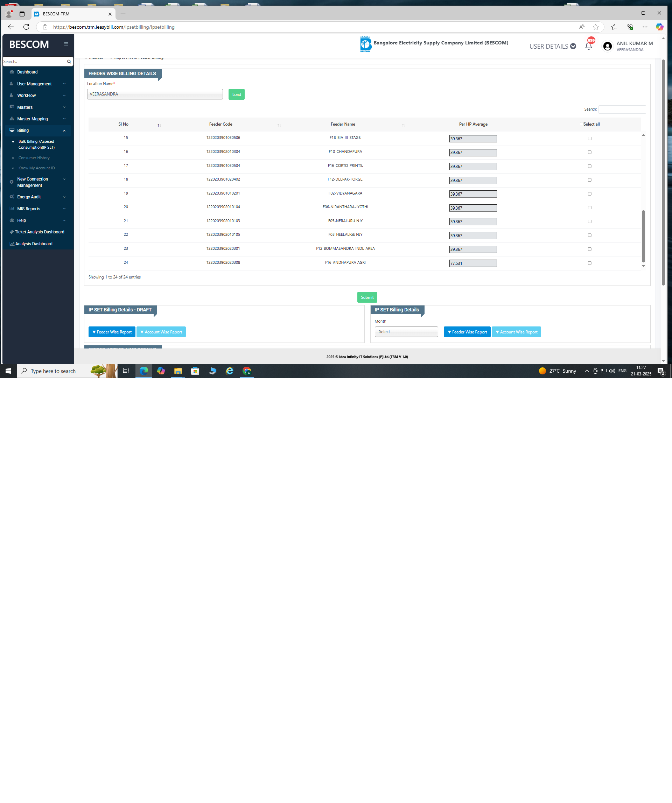Click the page vertical scrollbar thumb
The image size is (672, 803).
click(663, 172)
